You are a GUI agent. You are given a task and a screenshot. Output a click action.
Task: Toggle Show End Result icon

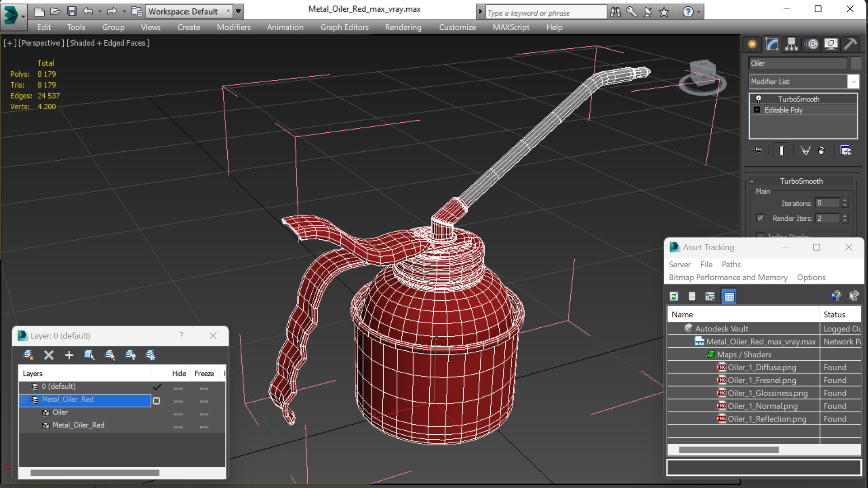[781, 150]
